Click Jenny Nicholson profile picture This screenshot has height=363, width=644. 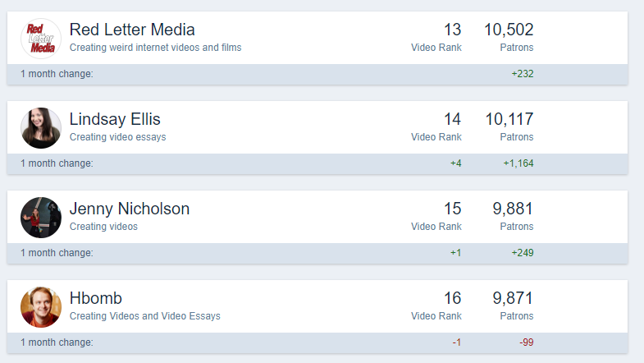[x=41, y=218]
